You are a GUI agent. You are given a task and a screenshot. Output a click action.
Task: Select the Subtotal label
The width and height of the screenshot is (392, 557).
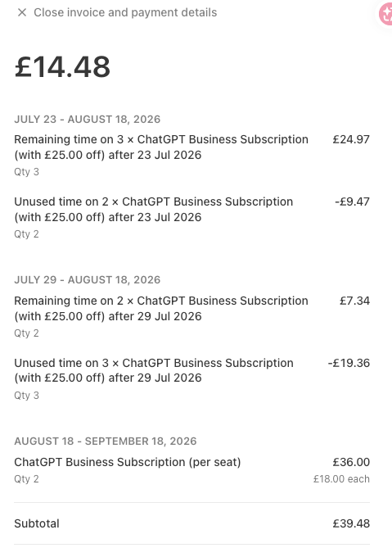(37, 523)
